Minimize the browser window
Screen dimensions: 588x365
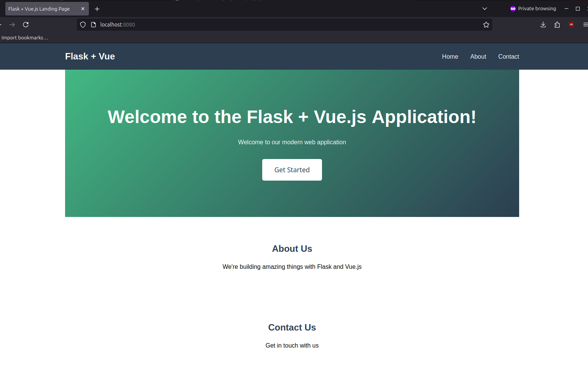[x=566, y=9]
